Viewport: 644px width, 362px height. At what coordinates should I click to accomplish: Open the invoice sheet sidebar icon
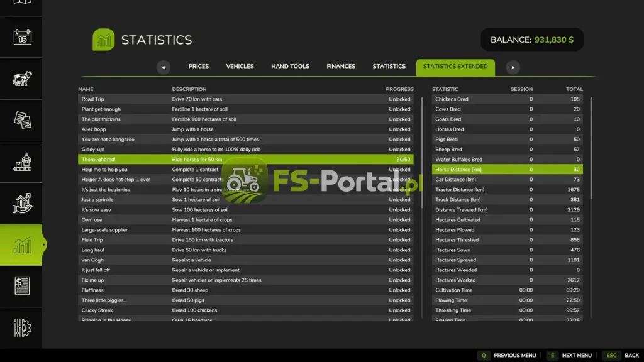pyautogui.click(x=22, y=286)
